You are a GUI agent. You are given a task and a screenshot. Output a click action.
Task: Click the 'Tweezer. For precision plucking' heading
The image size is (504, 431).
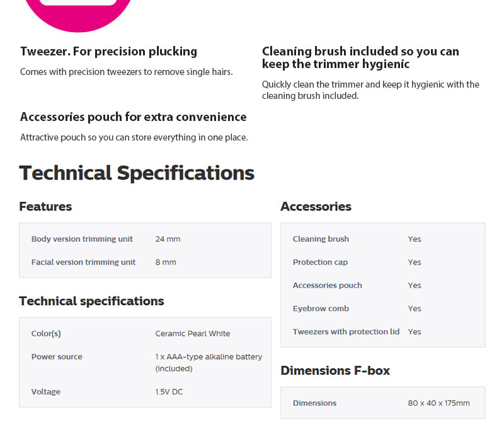coord(108,52)
